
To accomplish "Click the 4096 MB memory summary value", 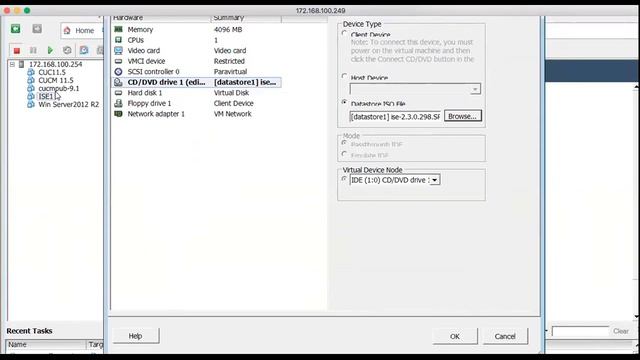I will pyautogui.click(x=228, y=29).
